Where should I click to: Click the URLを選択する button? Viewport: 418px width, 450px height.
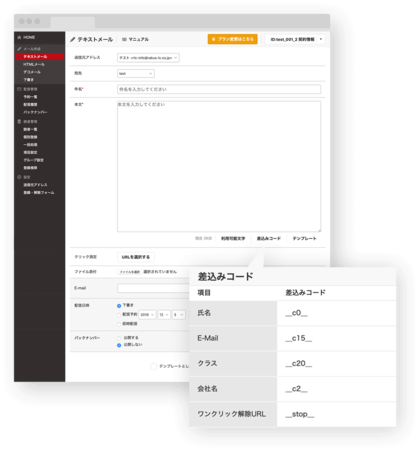click(136, 257)
